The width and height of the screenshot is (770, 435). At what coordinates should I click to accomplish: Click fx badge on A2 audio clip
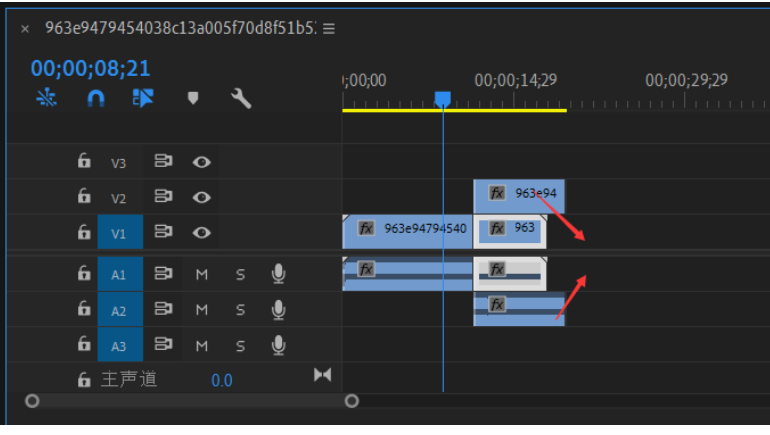pyautogui.click(x=497, y=305)
